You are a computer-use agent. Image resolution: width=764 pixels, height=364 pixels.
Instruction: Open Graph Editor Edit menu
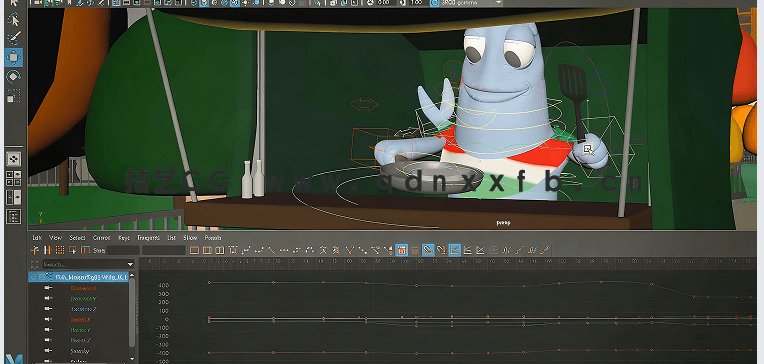(37, 238)
